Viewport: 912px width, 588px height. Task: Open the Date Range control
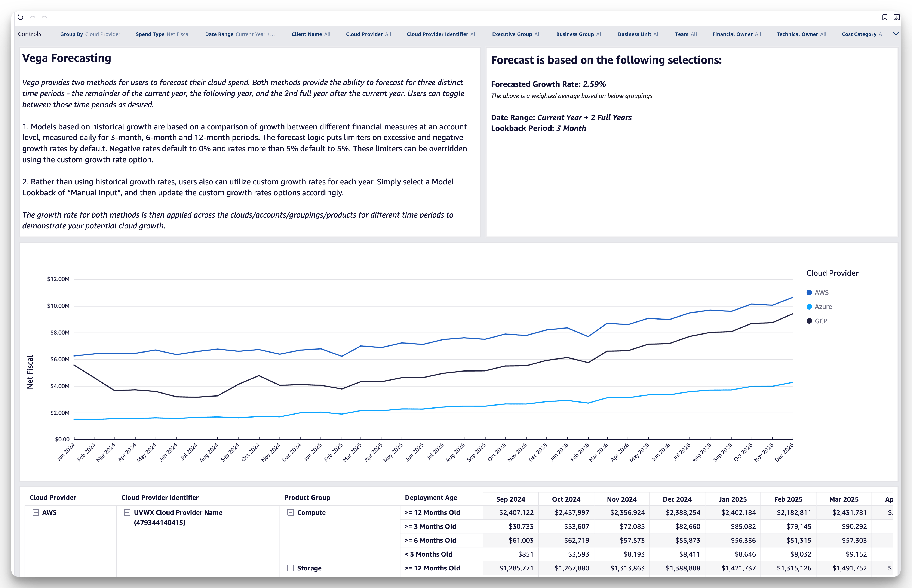[240, 34]
